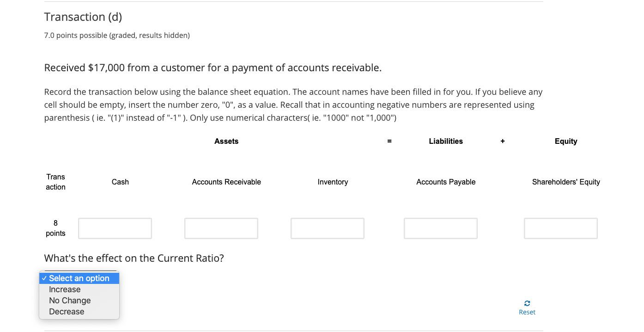The width and height of the screenshot is (644, 332).
Task: Choose the highlighted "Select an option" entry
Action: pos(79,278)
